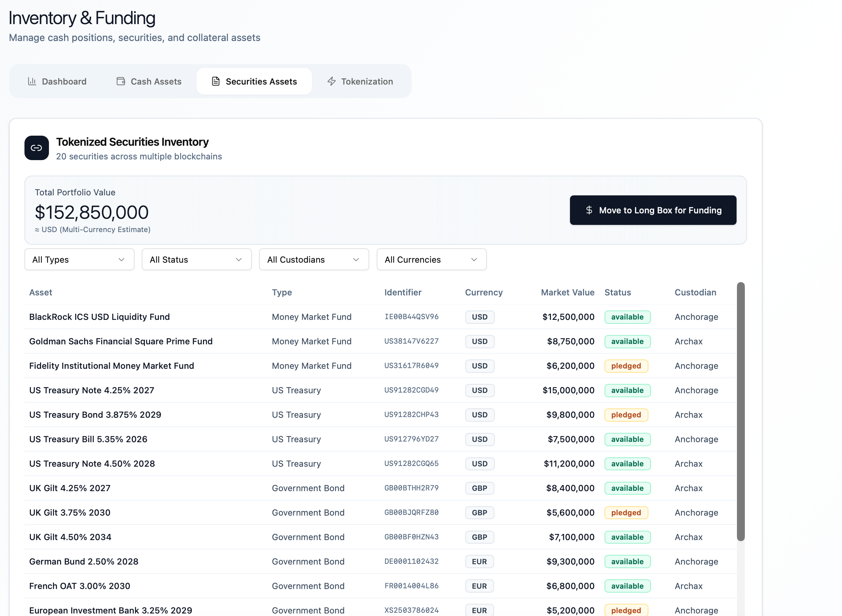
Task: Click the available badge for German Bund
Action: click(627, 562)
